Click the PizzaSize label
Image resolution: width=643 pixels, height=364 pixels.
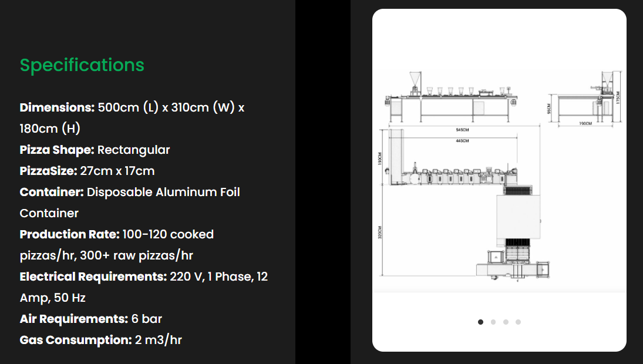(48, 171)
